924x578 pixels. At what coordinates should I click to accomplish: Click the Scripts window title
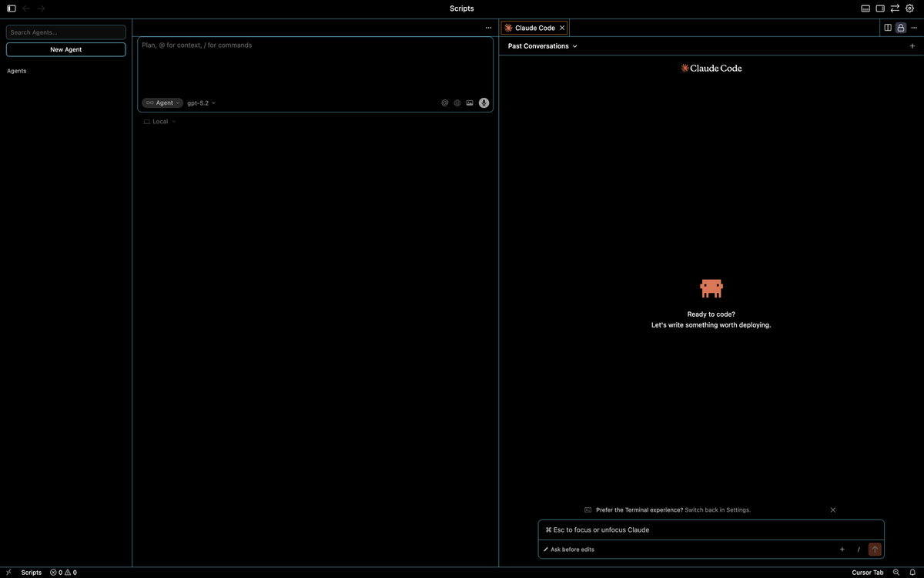pyautogui.click(x=462, y=8)
